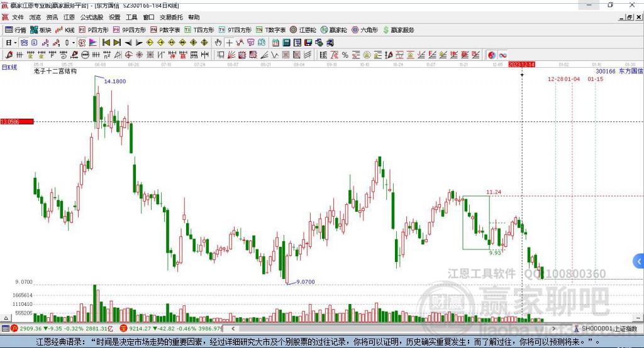The height and width of the screenshot is (348, 644).
Task: Expand the blue side panel arrow
Action: (638, 261)
